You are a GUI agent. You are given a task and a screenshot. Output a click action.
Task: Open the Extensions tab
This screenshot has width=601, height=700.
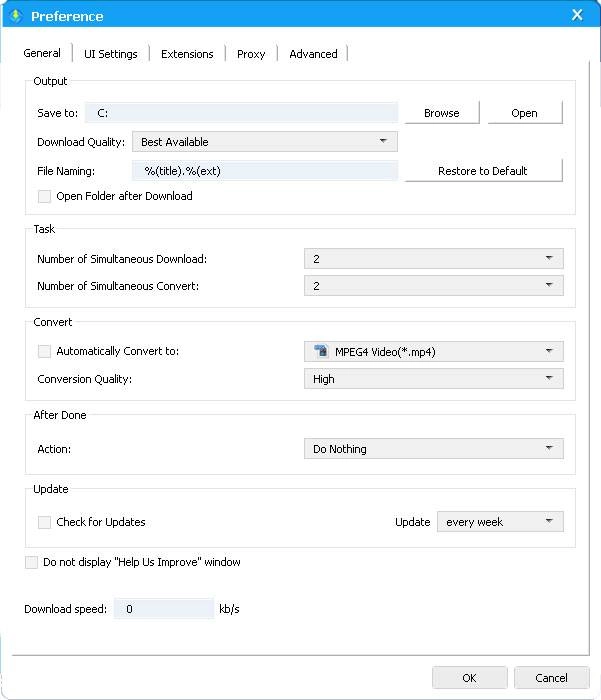point(187,54)
